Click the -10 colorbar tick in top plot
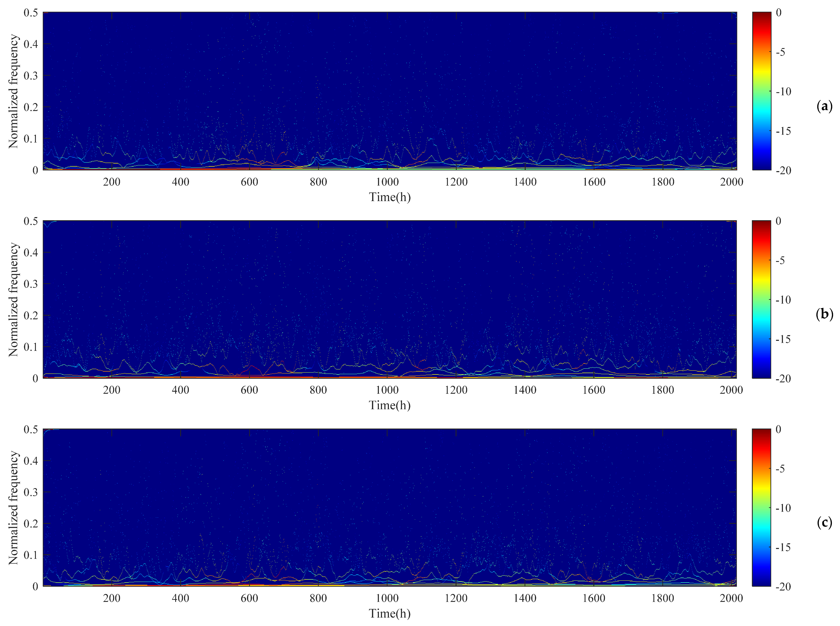840x626 pixels. (x=783, y=91)
